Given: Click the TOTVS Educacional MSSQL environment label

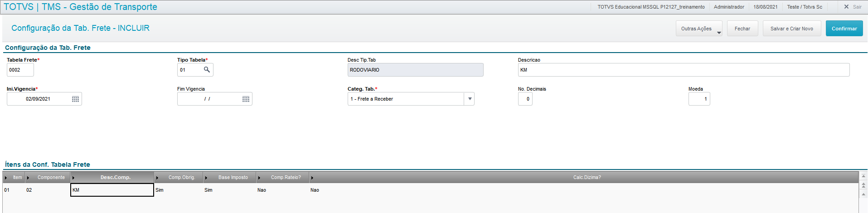Looking at the screenshot, I should (x=651, y=7).
